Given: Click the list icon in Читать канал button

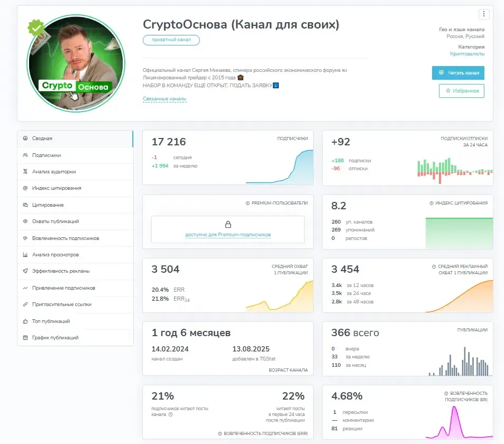Looking at the screenshot, I should (x=441, y=72).
